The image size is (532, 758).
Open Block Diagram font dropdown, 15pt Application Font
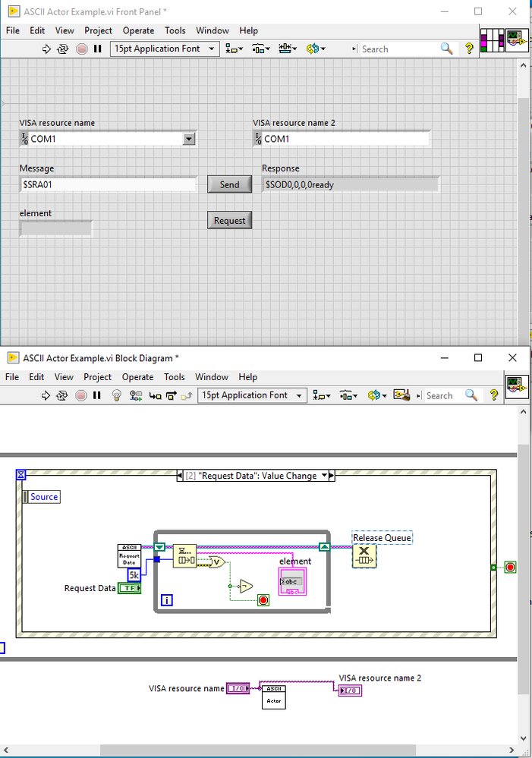coord(252,395)
